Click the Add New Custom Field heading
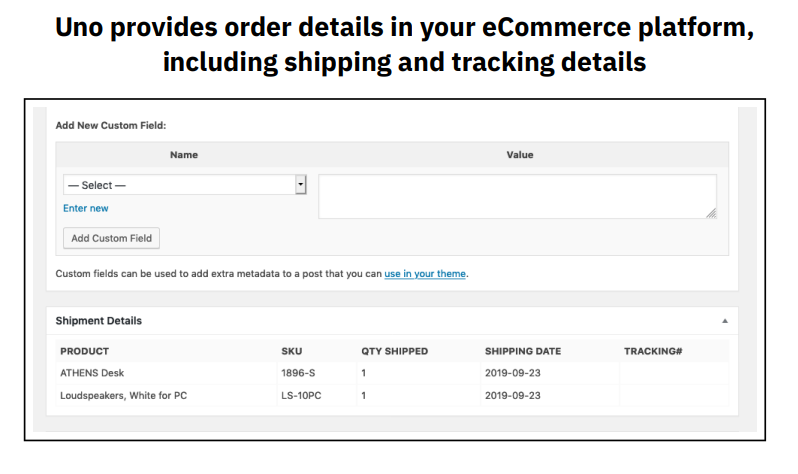Screen dimensions: 798x474 110,125
